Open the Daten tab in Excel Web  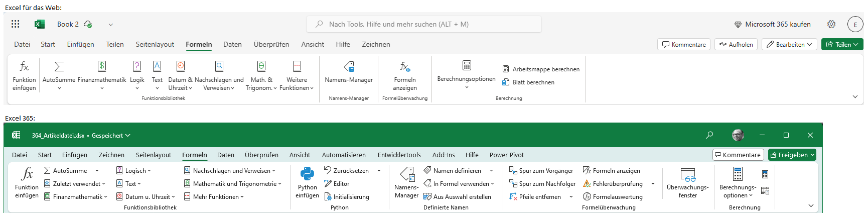pyautogui.click(x=232, y=44)
